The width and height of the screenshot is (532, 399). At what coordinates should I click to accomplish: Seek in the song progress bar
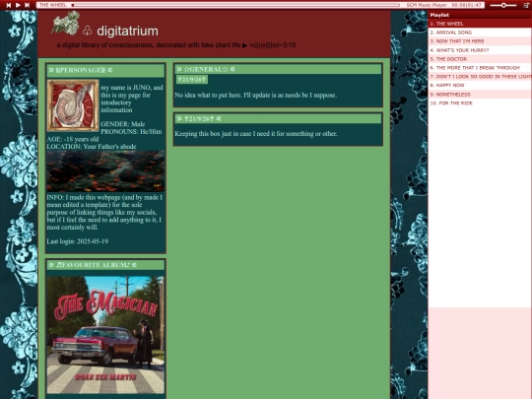click(235, 5)
